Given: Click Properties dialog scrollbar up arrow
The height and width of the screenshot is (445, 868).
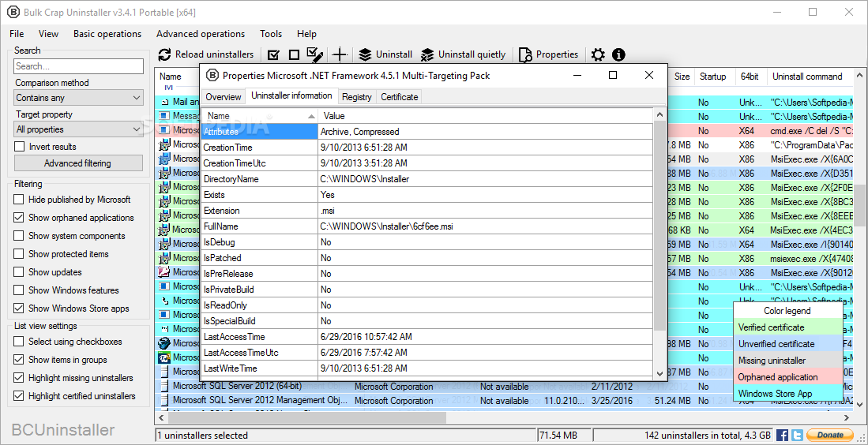Looking at the screenshot, I should (659, 114).
